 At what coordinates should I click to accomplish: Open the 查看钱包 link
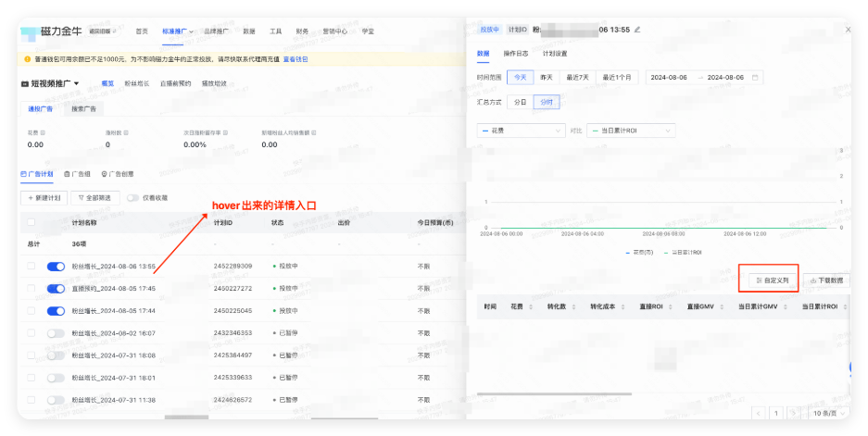tap(296, 59)
